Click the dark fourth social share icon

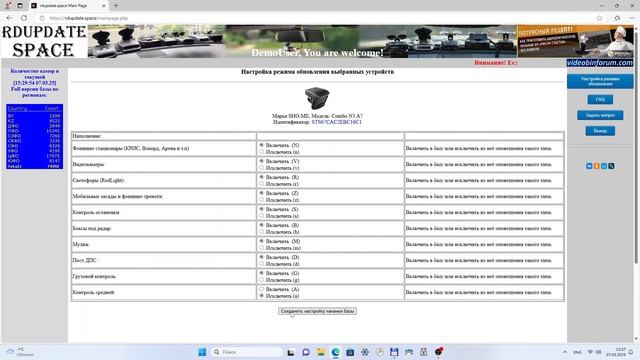(611, 166)
